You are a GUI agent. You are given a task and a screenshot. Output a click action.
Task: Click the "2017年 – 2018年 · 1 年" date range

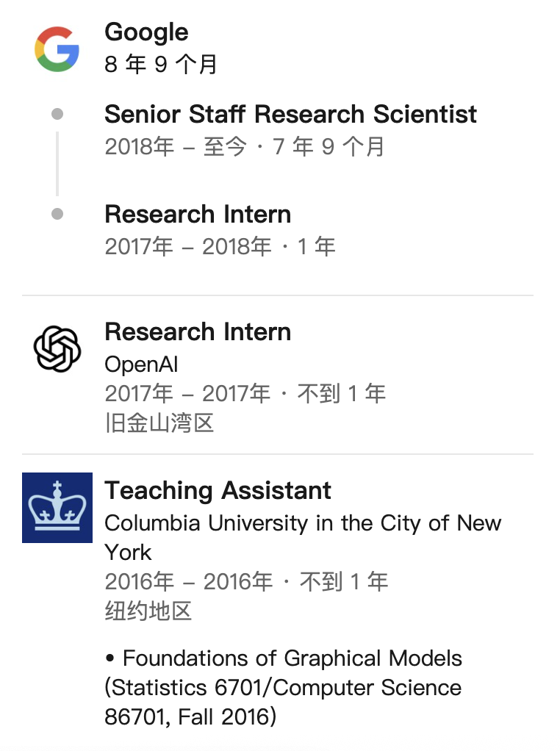tap(220, 247)
